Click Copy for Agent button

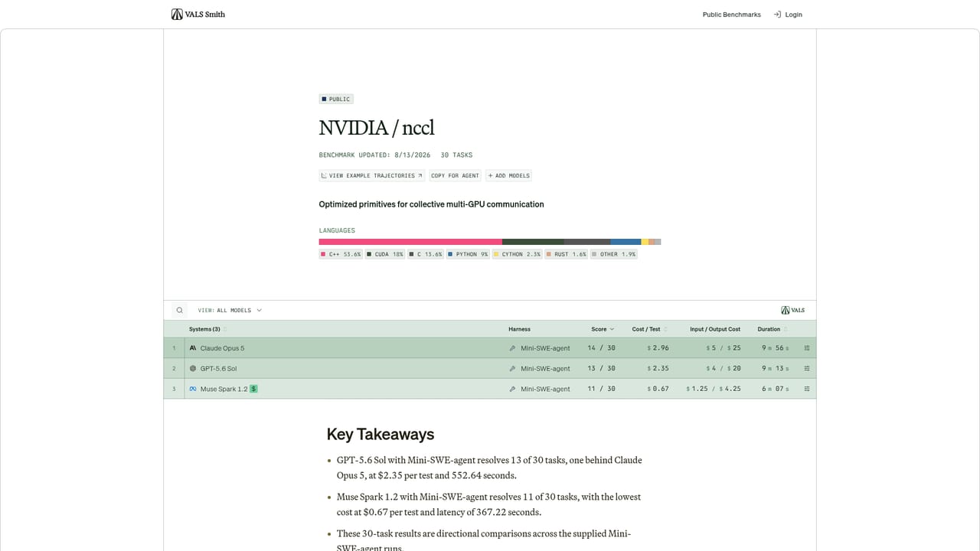455,175
